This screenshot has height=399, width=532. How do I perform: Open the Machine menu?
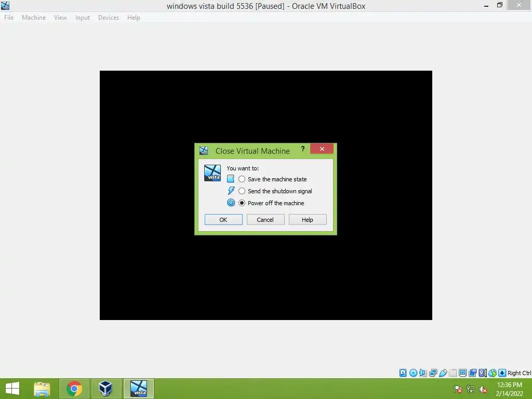tap(34, 17)
